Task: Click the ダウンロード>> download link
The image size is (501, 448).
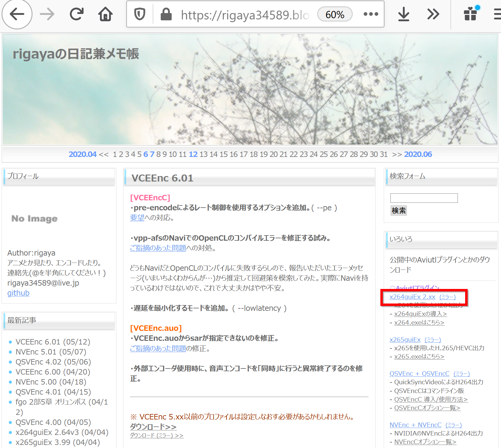Action: (x=153, y=426)
